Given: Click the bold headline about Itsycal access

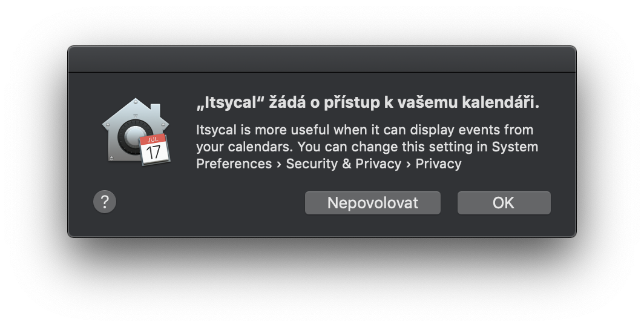Looking at the screenshot, I should (367, 104).
